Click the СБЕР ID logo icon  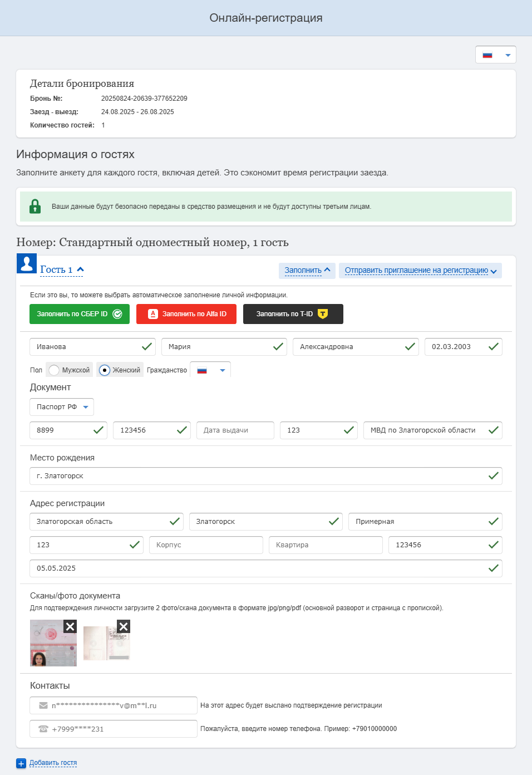coord(117,314)
